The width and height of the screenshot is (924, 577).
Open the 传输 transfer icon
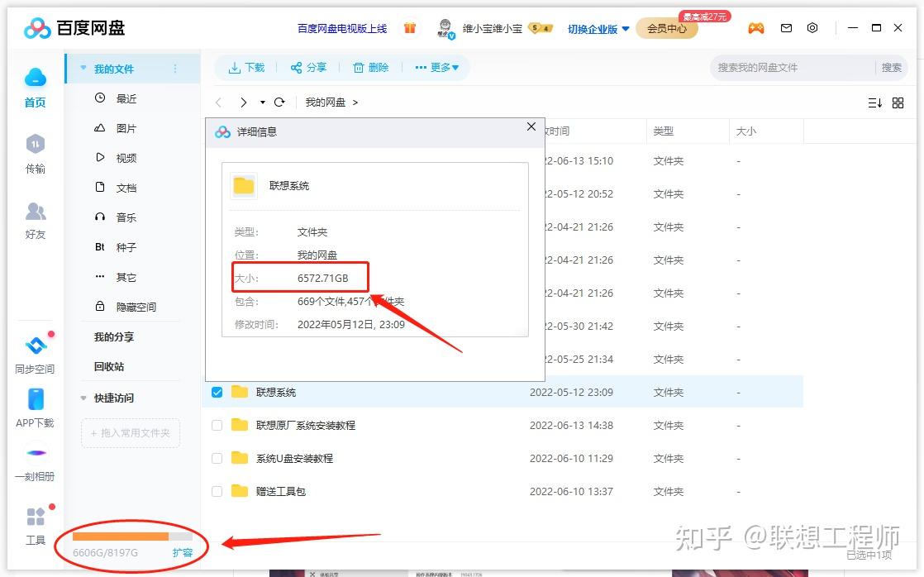click(36, 144)
